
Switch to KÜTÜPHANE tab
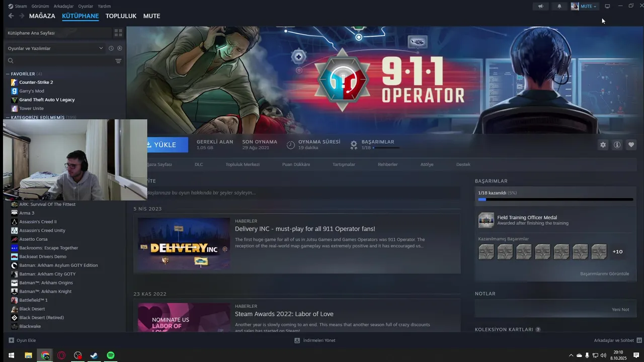point(80,16)
